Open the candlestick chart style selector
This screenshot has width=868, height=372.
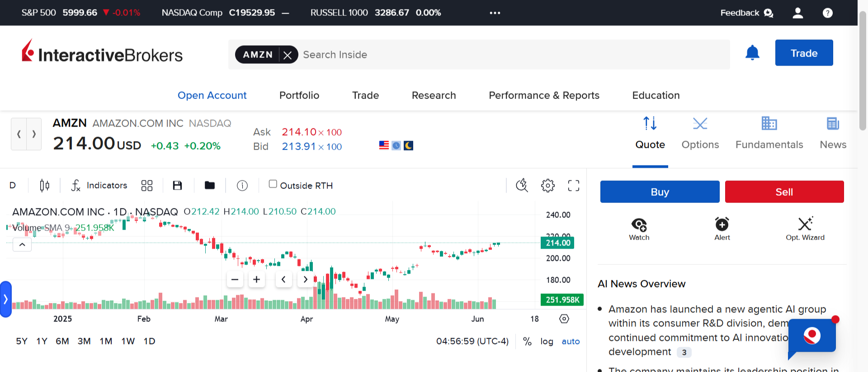[x=44, y=185]
